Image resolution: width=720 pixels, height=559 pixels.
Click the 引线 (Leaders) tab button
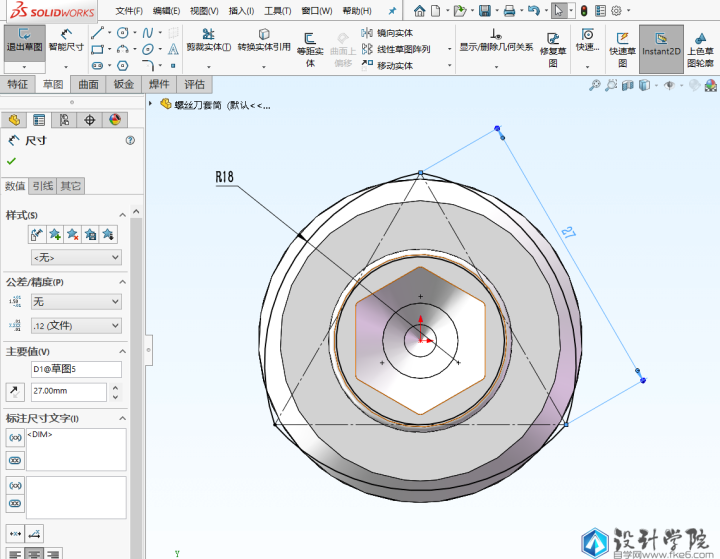[x=43, y=186]
